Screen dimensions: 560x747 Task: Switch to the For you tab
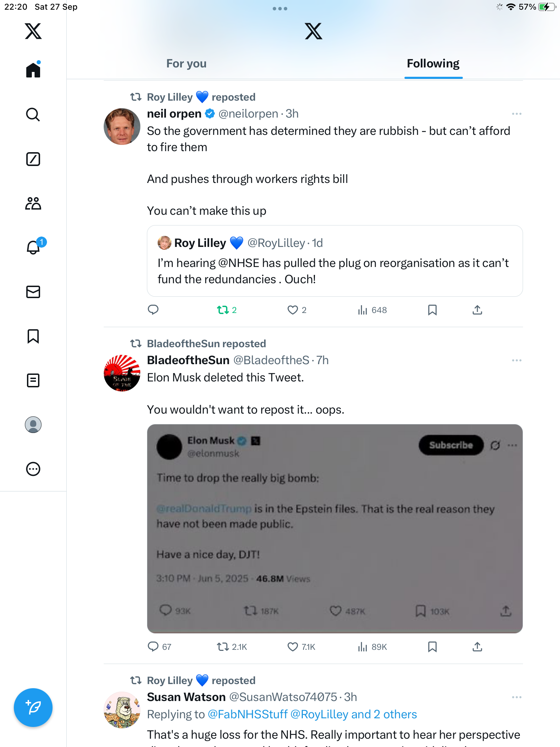pos(186,64)
